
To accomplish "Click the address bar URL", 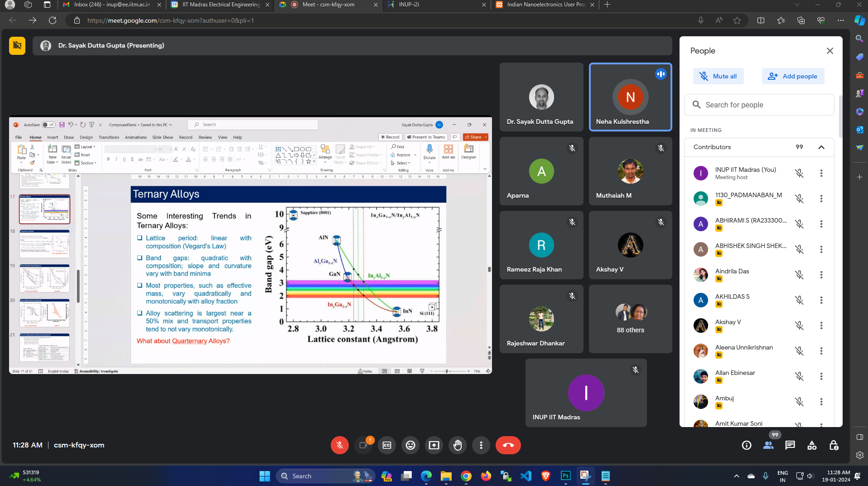I will point(170,20).
